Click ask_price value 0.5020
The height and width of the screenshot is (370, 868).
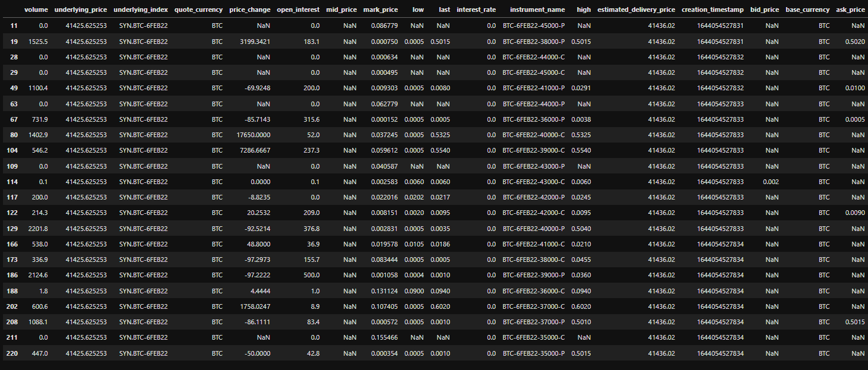pyautogui.click(x=855, y=42)
